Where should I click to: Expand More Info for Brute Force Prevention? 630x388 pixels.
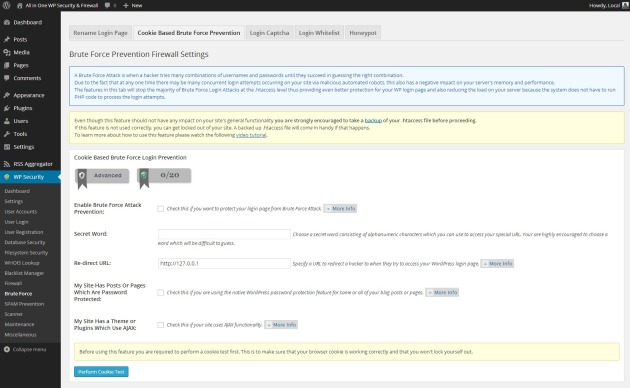(340, 209)
